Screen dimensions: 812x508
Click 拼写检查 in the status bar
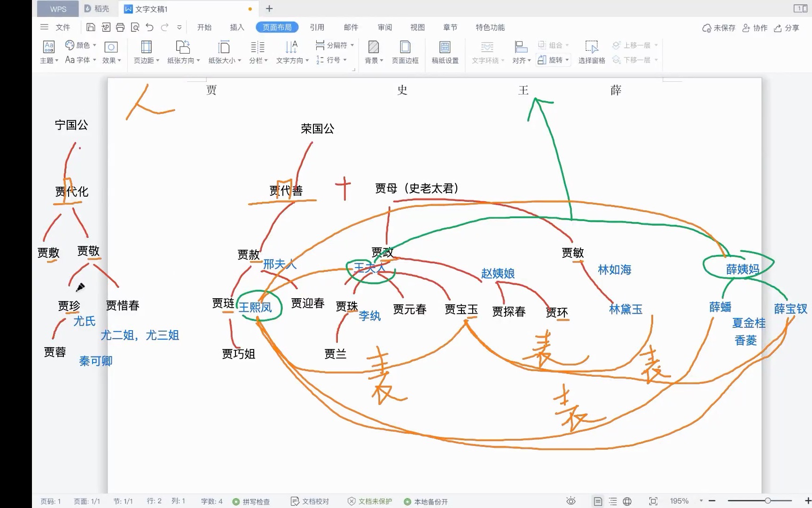pyautogui.click(x=251, y=501)
